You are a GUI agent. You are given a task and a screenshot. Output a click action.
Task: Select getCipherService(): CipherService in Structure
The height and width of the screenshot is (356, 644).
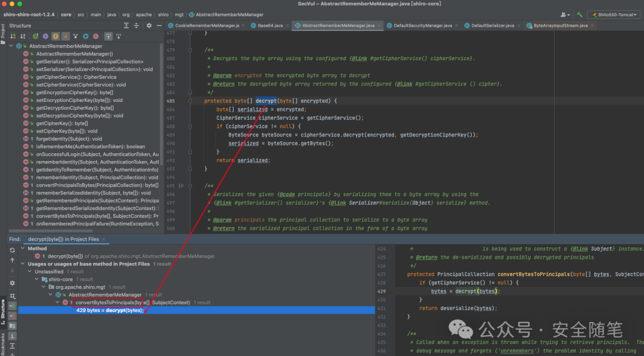tap(76, 77)
